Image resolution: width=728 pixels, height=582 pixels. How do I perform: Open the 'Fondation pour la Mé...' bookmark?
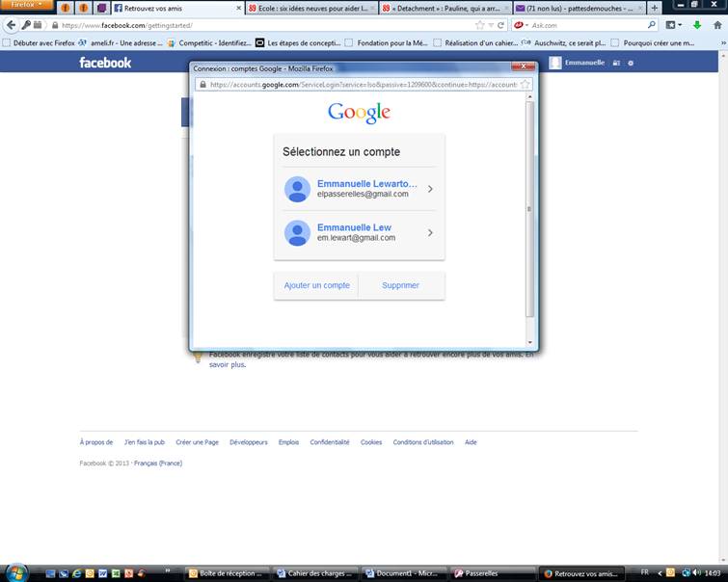click(387, 43)
